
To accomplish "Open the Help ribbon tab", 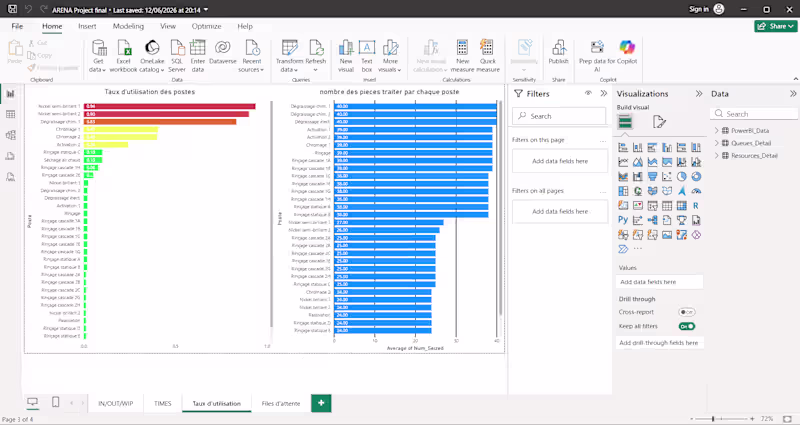I will (x=245, y=26).
